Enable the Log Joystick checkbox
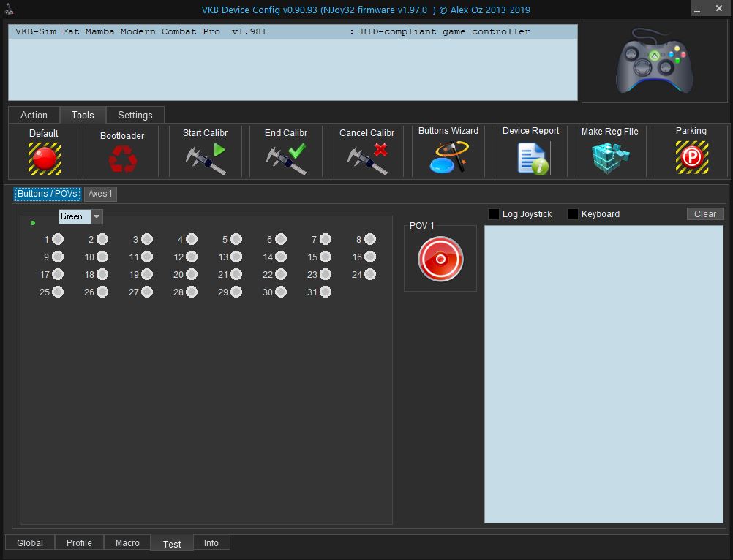 coord(494,214)
